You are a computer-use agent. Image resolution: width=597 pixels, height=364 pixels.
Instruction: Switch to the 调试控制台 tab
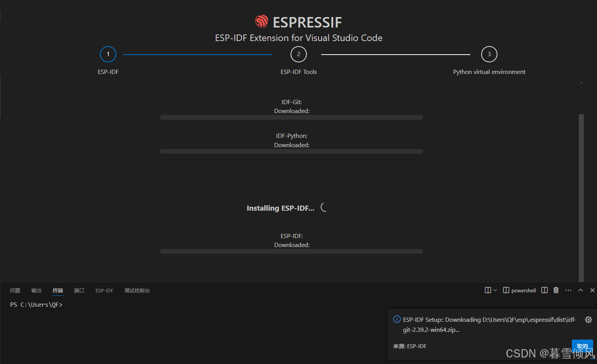coord(137,290)
